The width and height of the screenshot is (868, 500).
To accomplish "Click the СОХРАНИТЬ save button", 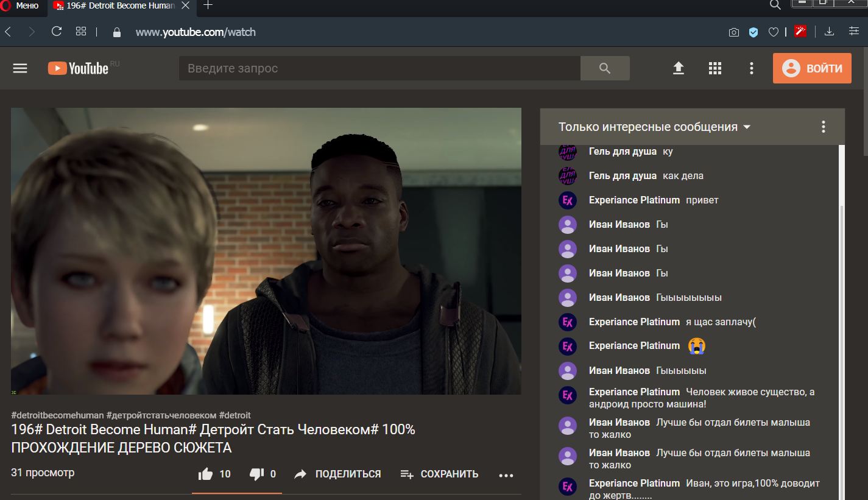I will pyautogui.click(x=439, y=474).
